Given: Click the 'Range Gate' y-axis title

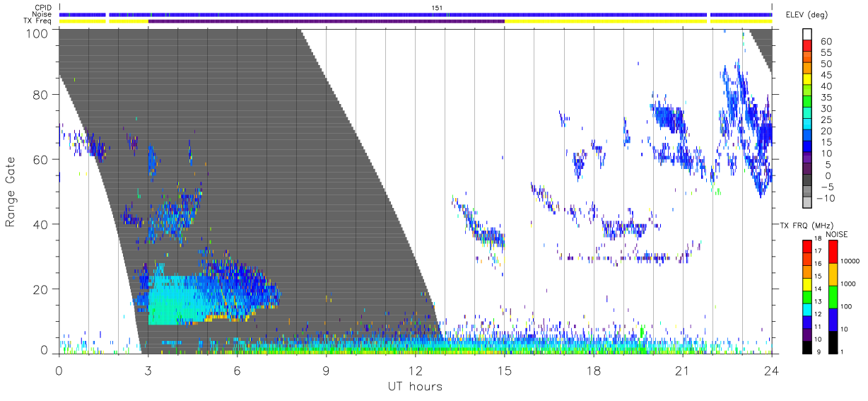Looking at the screenshot, I should [x=11, y=192].
